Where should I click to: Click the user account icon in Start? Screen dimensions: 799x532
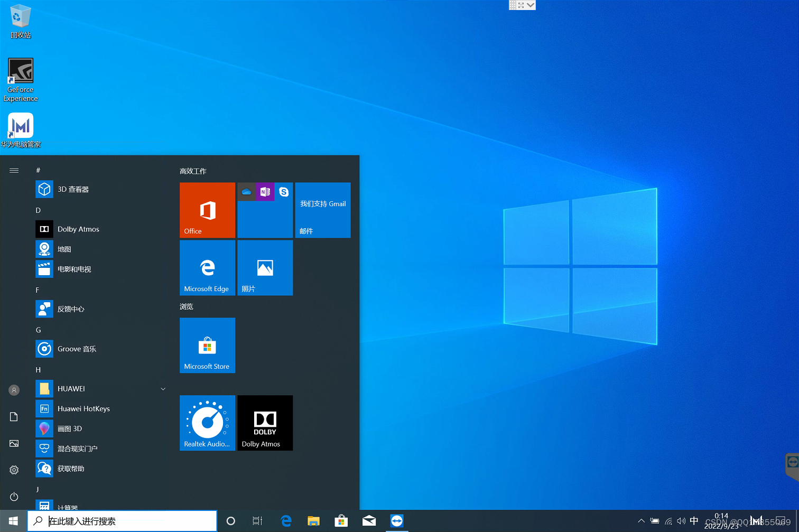[x=14, y=390]
